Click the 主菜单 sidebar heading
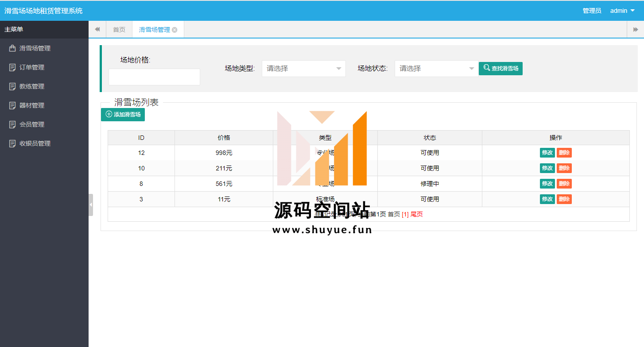The image size is (644, 347). point(14,30)
